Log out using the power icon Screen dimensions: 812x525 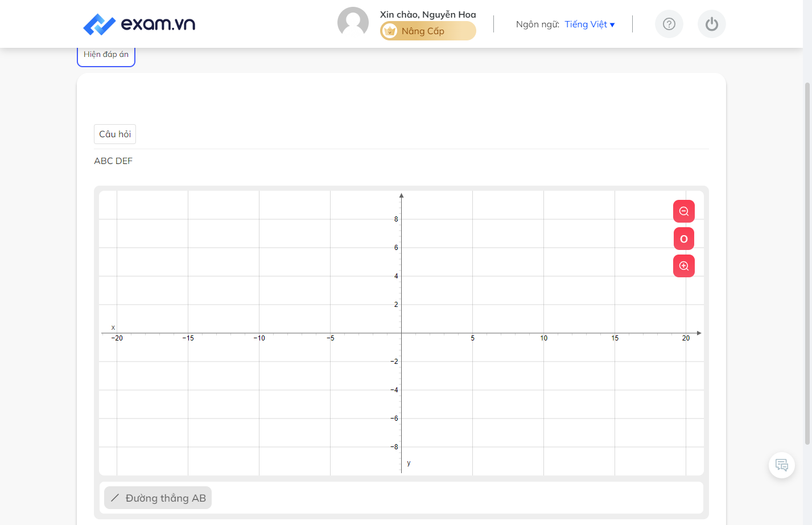click(712, 24)
